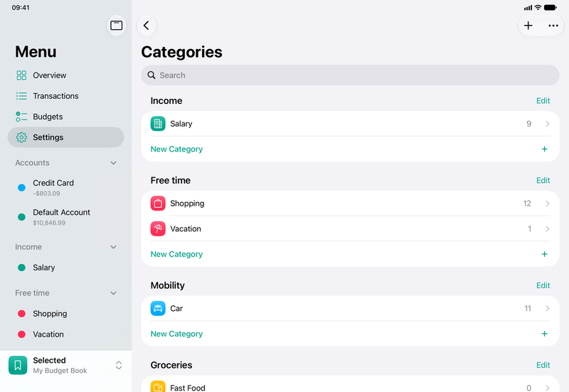Collapse the Accounts sidebar section
569x392 pixels.
pos(113,163)
